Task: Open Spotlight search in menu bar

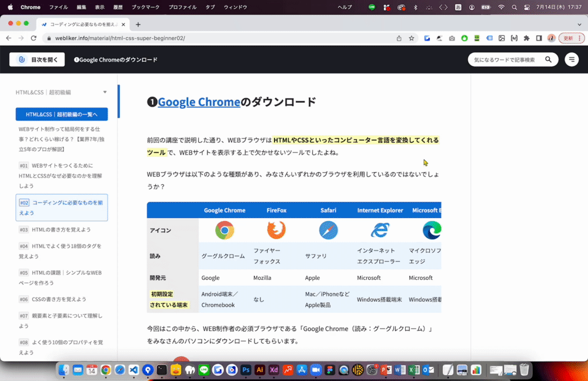Action: pos(514,7)
